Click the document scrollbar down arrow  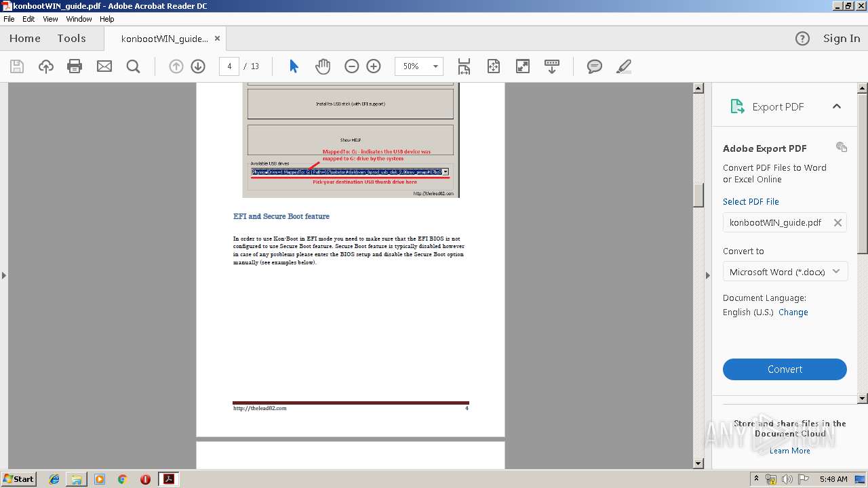point(698,464)
